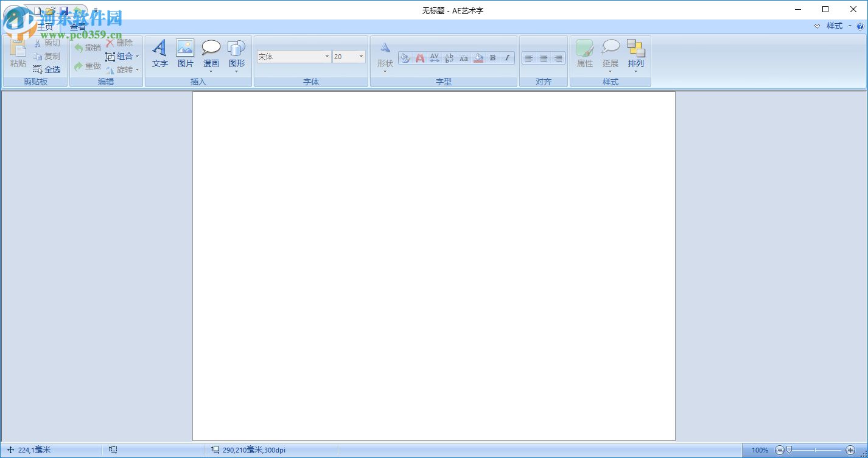Click the Aa text case icon
The image size is (868, 458).
464,58
